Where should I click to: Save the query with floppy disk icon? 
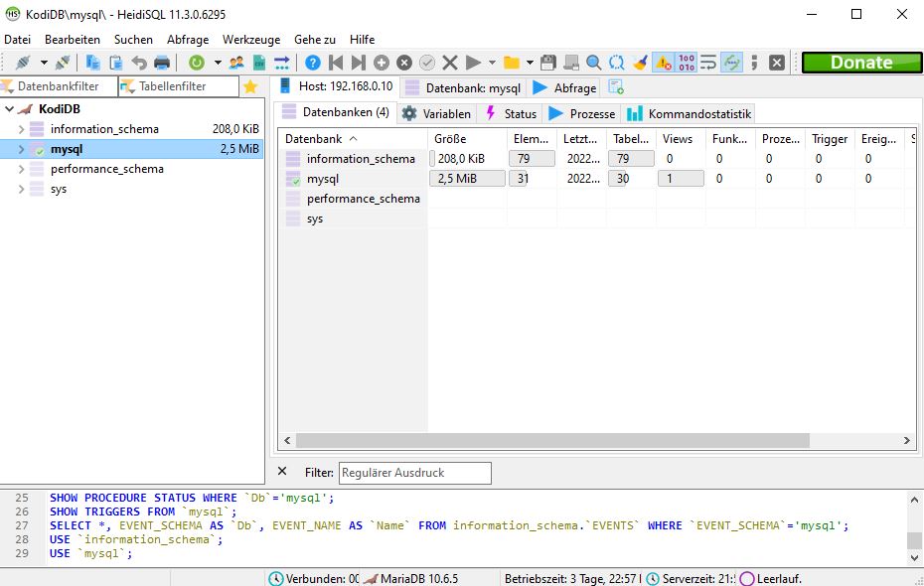click(548, 63)
